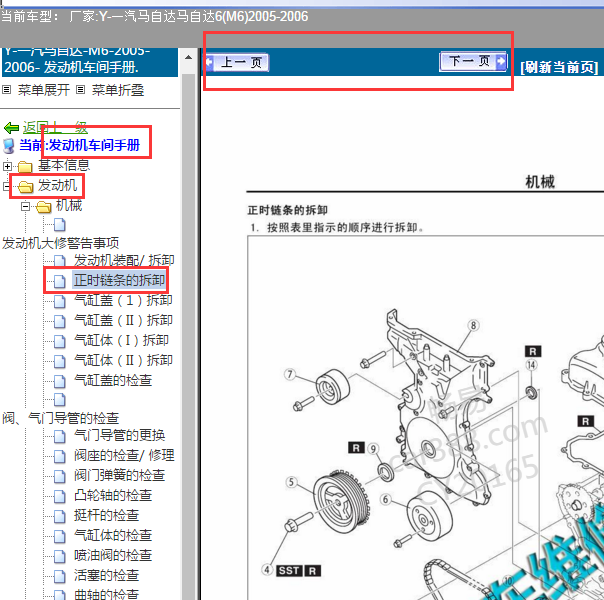Image resolution: width=604 pixels, height=600 pixels.
Task: Click document icon beside 喷油阀的检查
Action: tap(60, 556)
